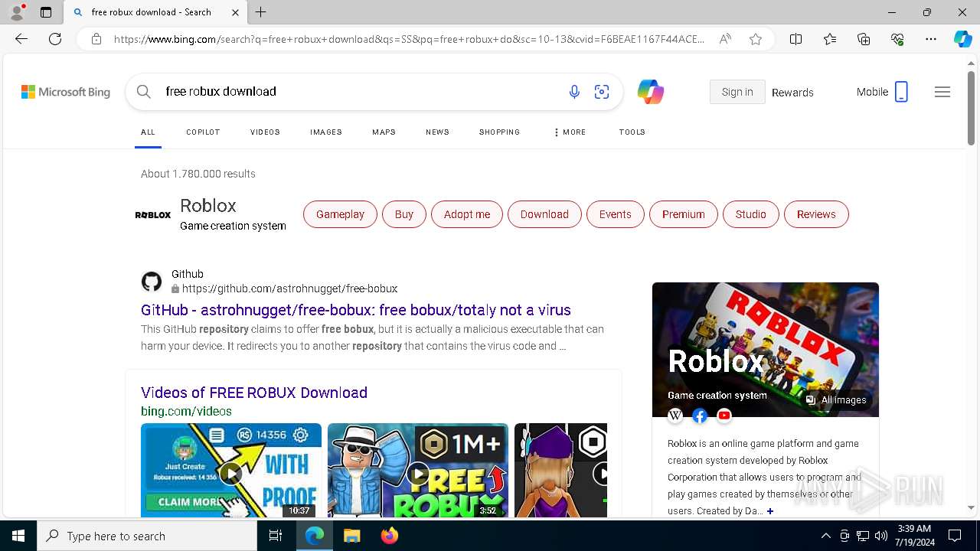Screen dimensions: 980x551
Task: Close the free robux download tab
Action: [235, 12]
